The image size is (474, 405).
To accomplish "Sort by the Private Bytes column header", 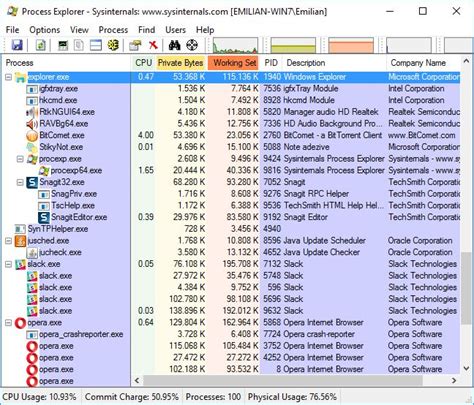I will pos(181,63).
